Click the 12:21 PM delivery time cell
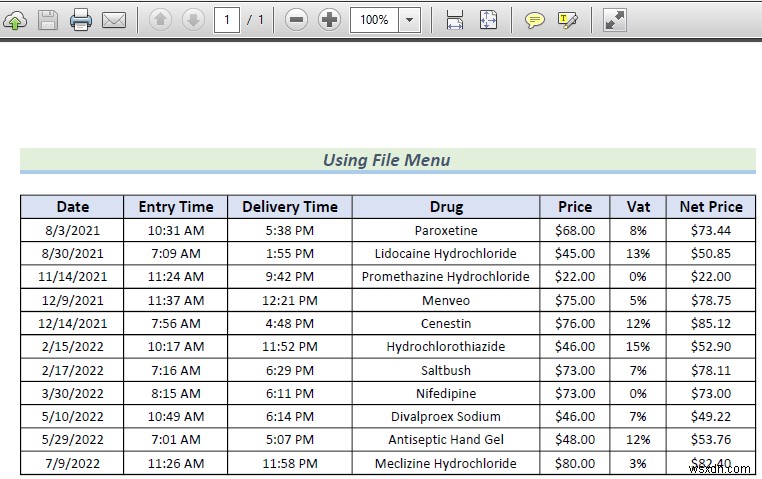 290,300
